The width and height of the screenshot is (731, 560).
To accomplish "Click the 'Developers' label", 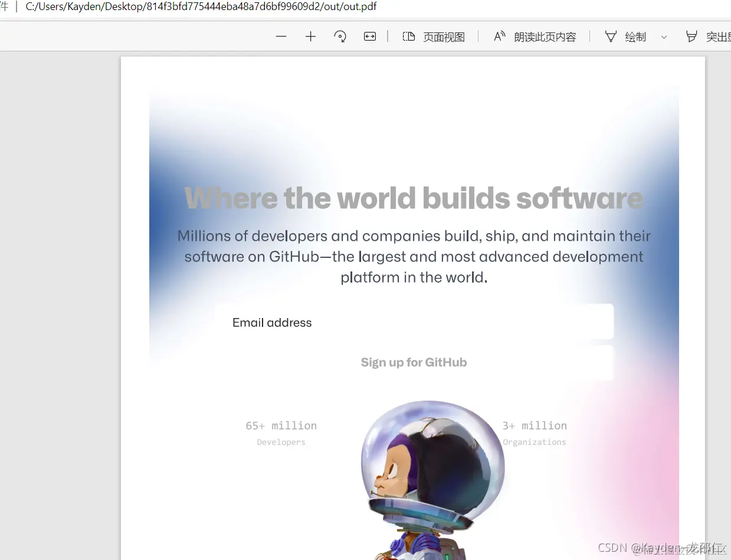I will pos(281,442).
